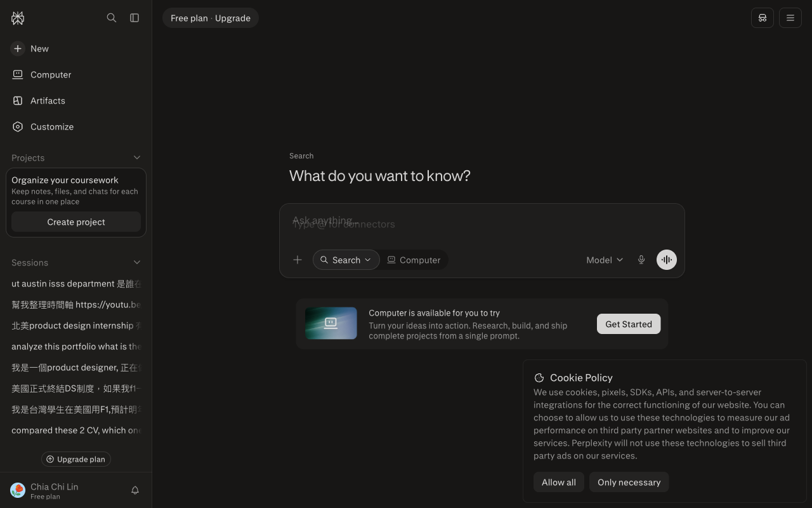Focus the Ask anything input field

point(482,223)
